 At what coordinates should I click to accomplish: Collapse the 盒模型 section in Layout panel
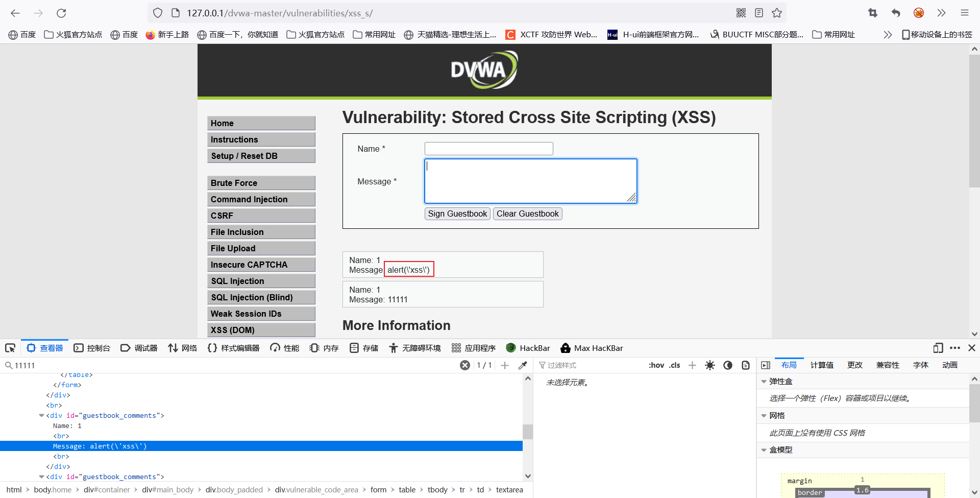click(x=764, y=450)
